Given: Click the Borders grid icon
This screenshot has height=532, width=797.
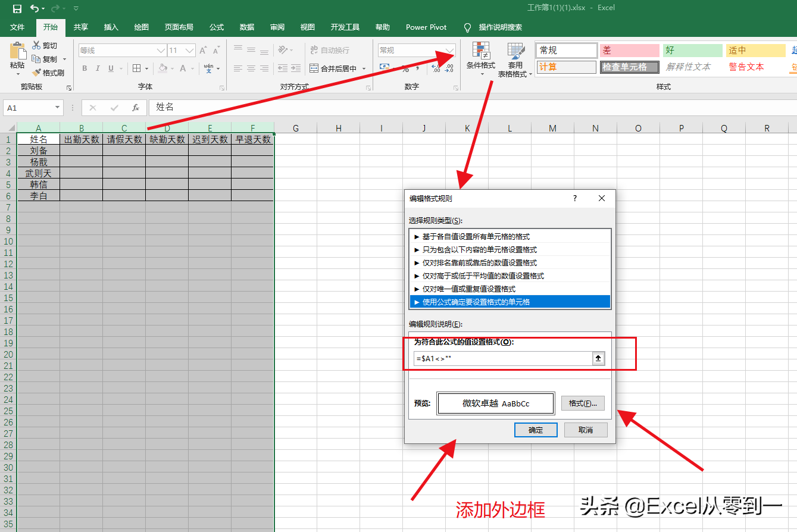Looking at the screenshot, I should click(x=136, y=68).
